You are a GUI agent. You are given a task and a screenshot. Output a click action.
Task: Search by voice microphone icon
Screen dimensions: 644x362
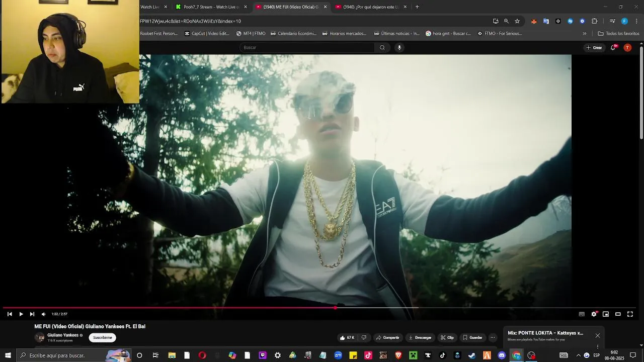399,48
